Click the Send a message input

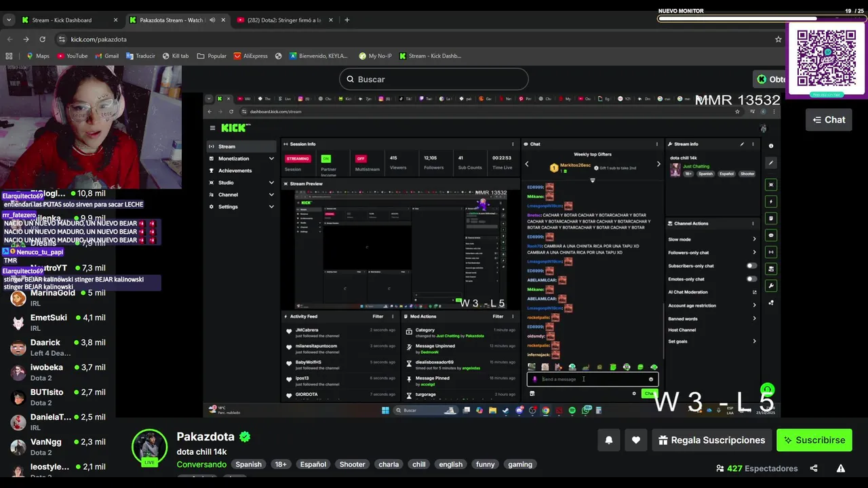(x=591, y=379)
